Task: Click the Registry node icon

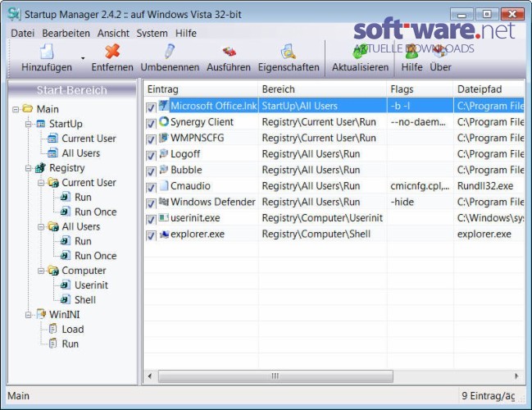Action: [40, 167]
